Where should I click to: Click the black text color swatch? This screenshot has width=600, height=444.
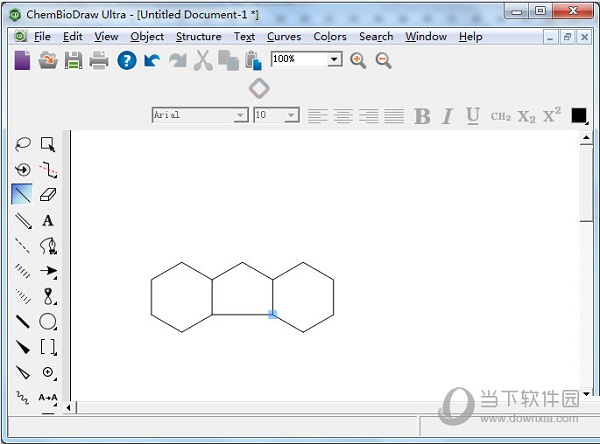pos(579,116)
